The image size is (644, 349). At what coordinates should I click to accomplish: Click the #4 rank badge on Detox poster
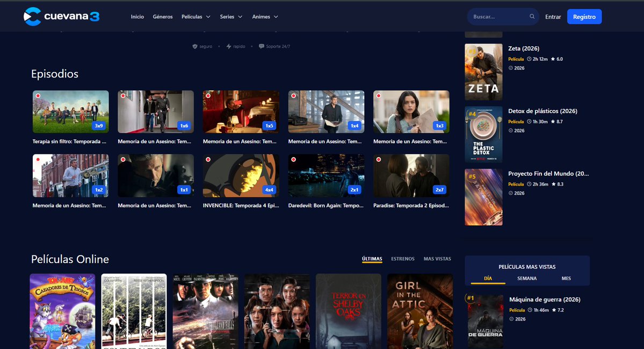(472, 114)
